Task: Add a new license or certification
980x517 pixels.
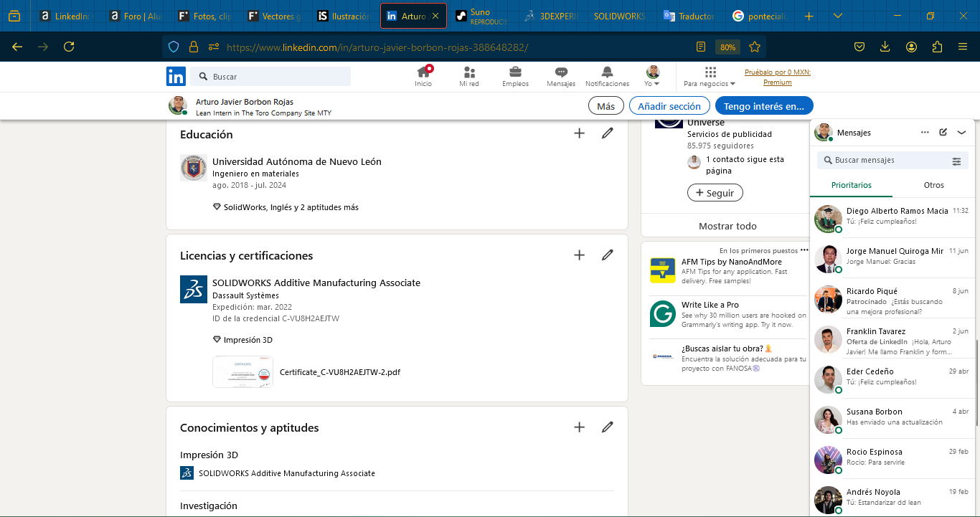Action: [580, 255]
